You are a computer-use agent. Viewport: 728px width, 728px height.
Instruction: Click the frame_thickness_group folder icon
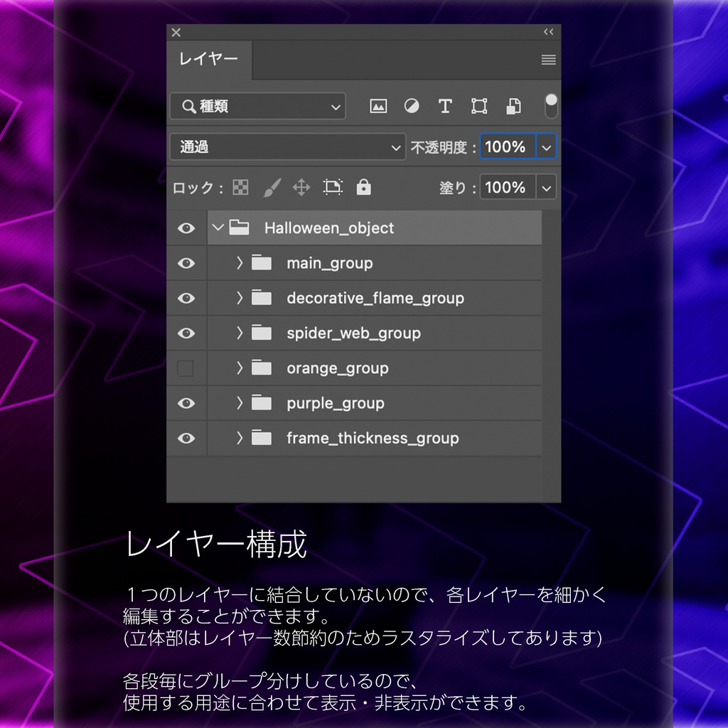point(262,438)
